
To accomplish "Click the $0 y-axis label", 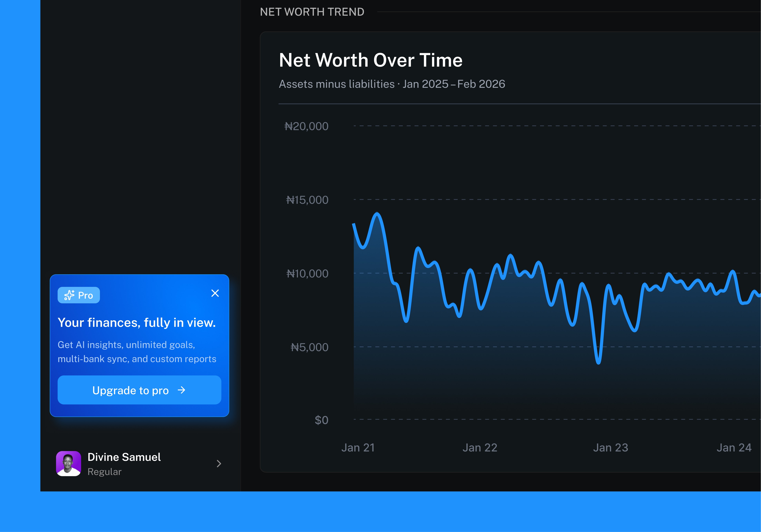I will click(321, 420).
